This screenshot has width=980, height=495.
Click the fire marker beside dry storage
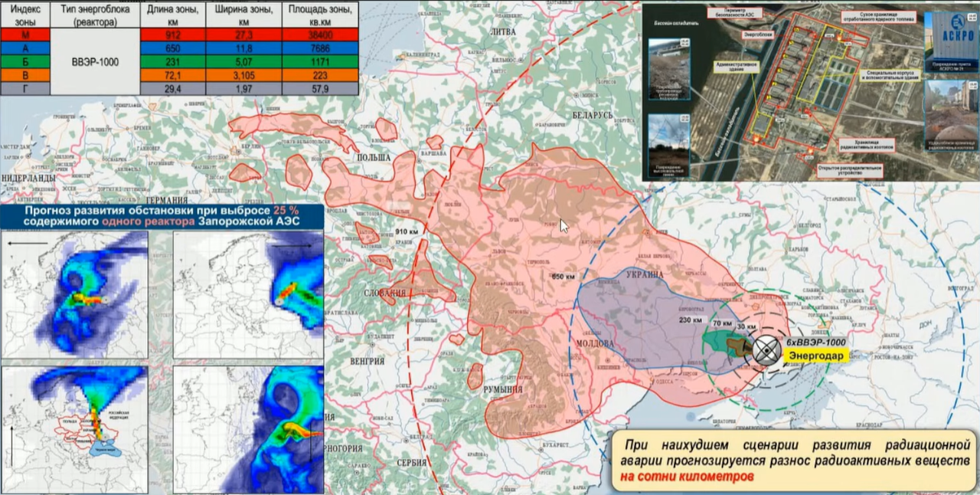[841, 38]
